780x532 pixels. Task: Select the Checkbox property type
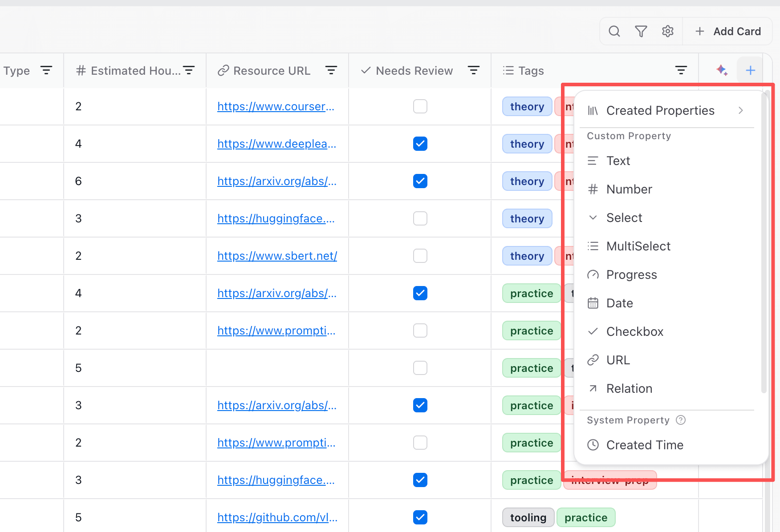tap(666, 331)
